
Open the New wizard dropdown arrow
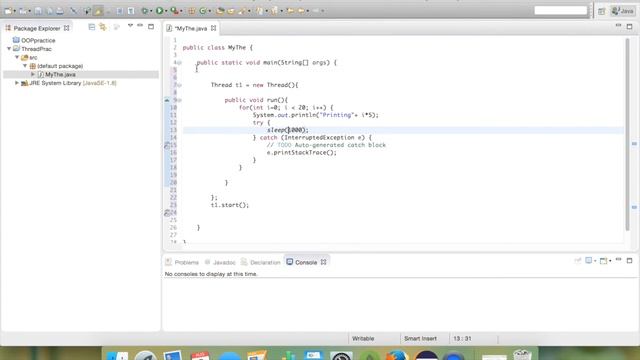(15, 11)
